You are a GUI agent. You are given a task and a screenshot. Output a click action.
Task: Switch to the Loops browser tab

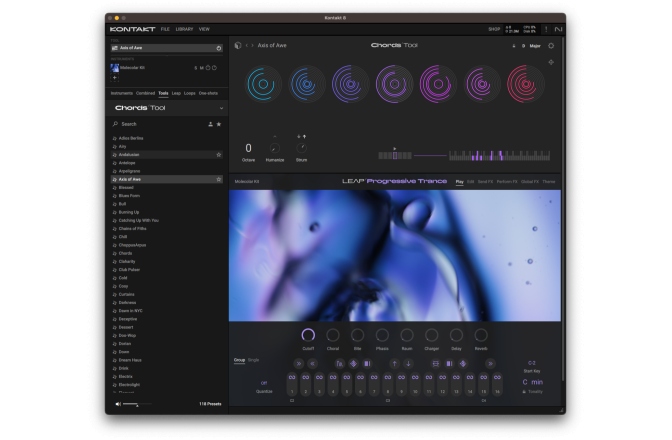[x=189, y=93]
